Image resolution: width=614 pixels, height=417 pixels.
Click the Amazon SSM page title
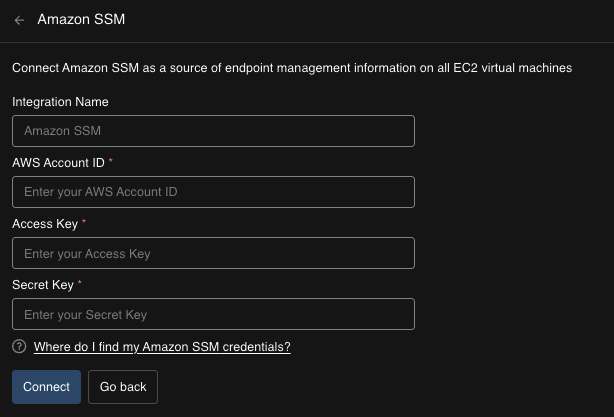pyautogui.click(x=81, y=20)
